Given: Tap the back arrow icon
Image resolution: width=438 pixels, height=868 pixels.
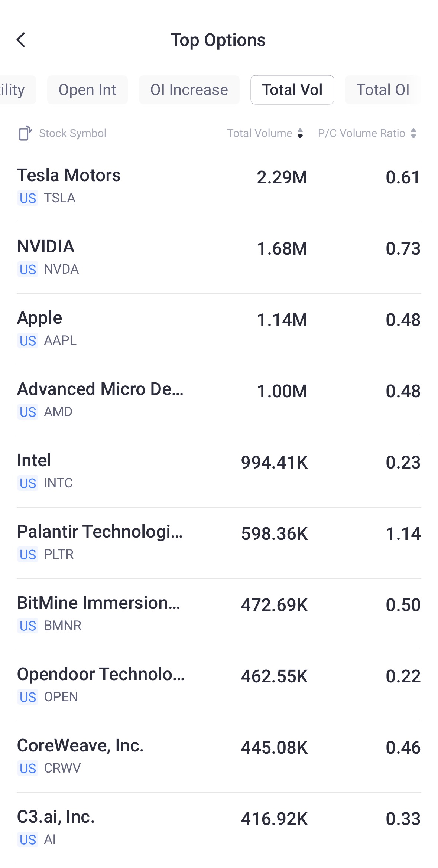Looking at the screenshot, I should tap(21, 40).
